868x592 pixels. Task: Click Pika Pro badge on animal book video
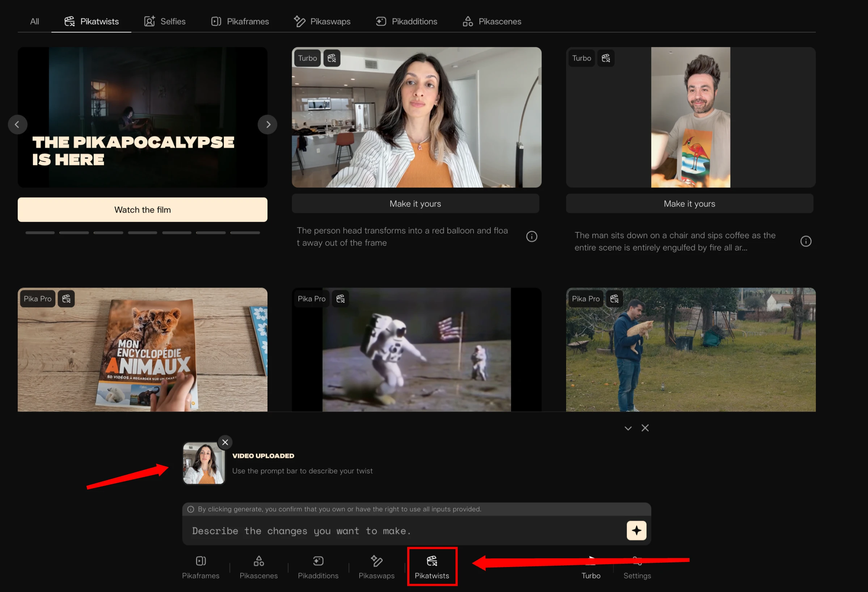37,299
